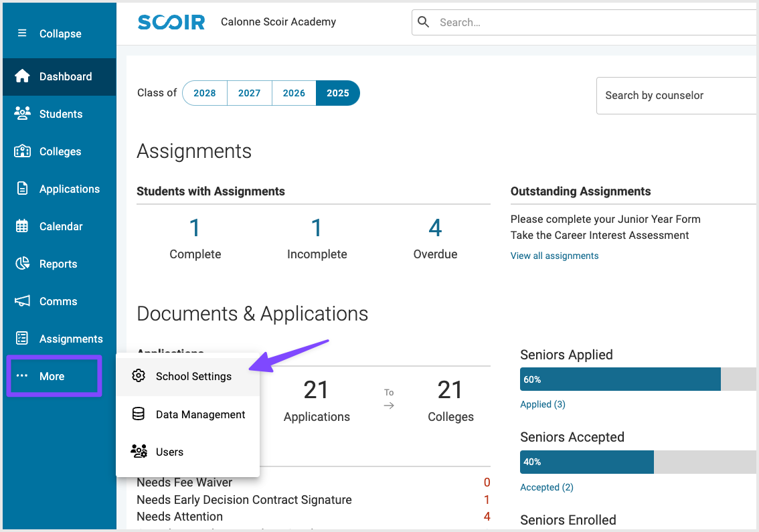This screenshot has height=532, width=759.
Task: Go to Reports in sidebar
Action: tap(60, 264)
